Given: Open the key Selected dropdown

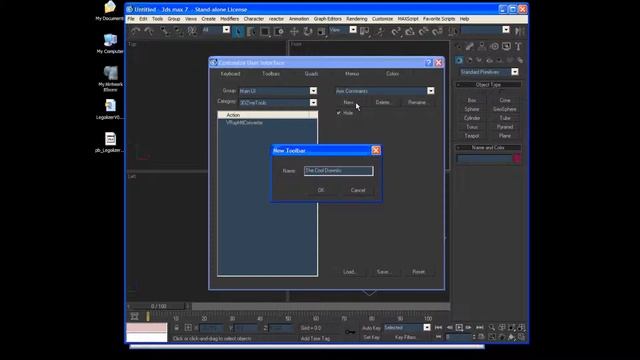Looking at the screenshot, I should (427, 327).
